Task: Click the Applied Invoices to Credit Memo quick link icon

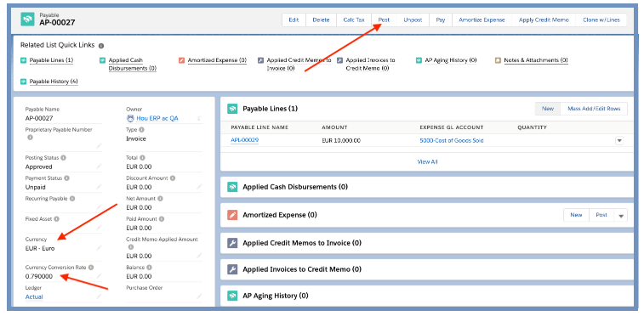Action: (339, 60)
